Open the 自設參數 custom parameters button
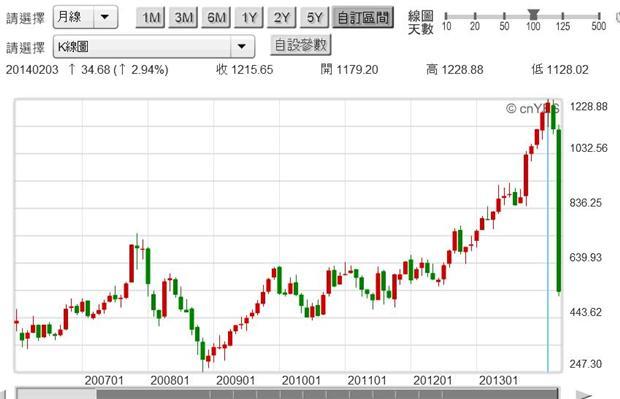This screenshot has height=399, width=620. coord(301,45)
